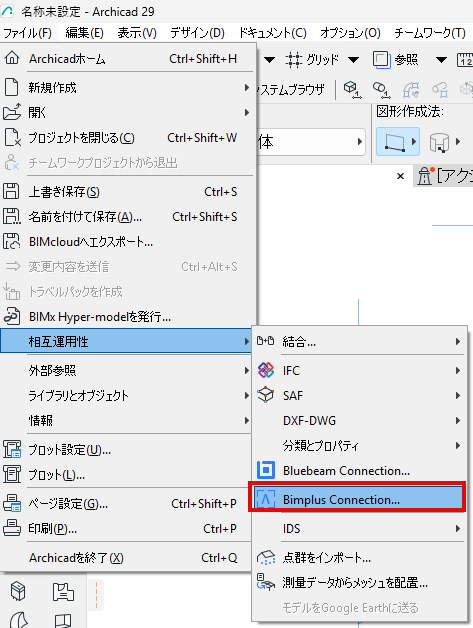Select the rectangular 図形作成法 geometry method
The height and width of the screenshot is (628, 473).
[398, 142]
